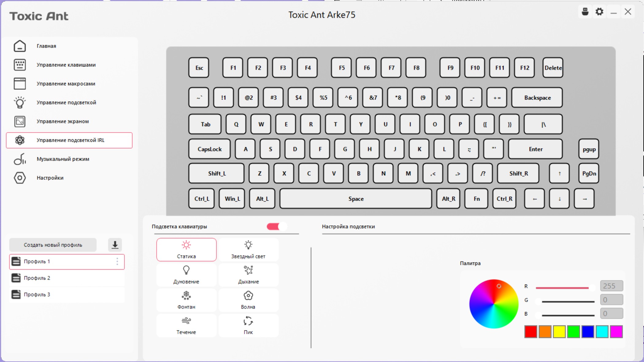Click the Профиль 3 list icon
Image resolution: width=644 pixels, height=362 pixels.
(16, 294)
